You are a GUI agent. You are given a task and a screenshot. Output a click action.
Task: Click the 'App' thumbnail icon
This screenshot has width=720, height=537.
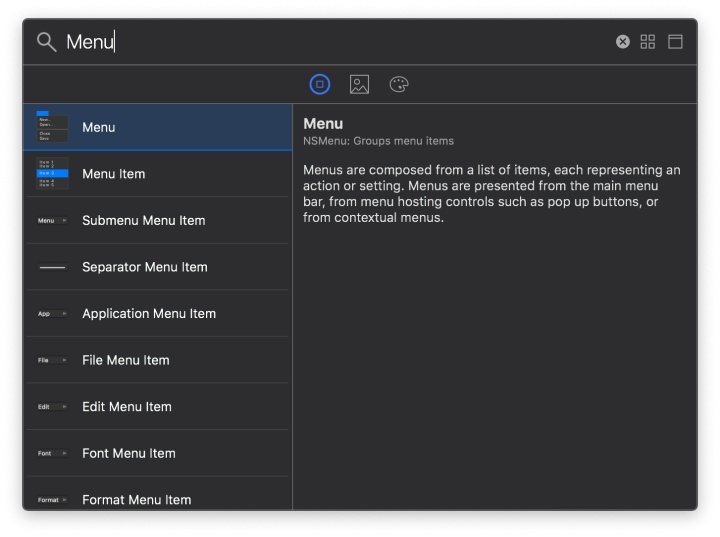52,314
